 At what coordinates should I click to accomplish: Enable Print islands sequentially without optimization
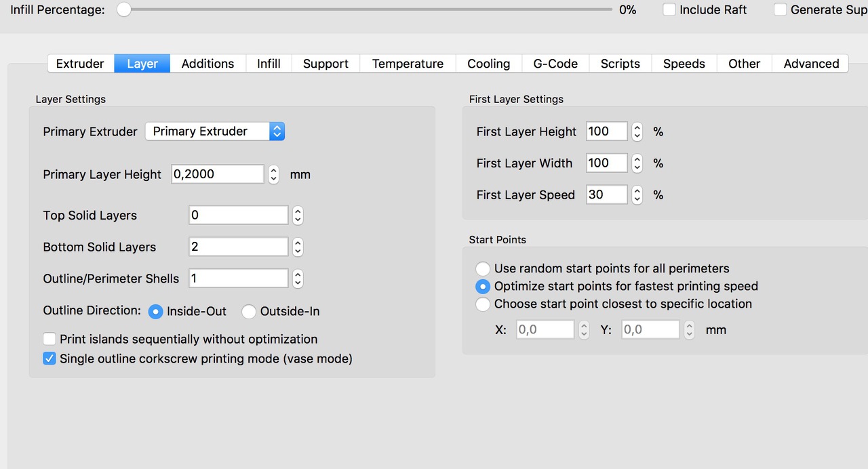pyautogui.click(x=50, y=339)
